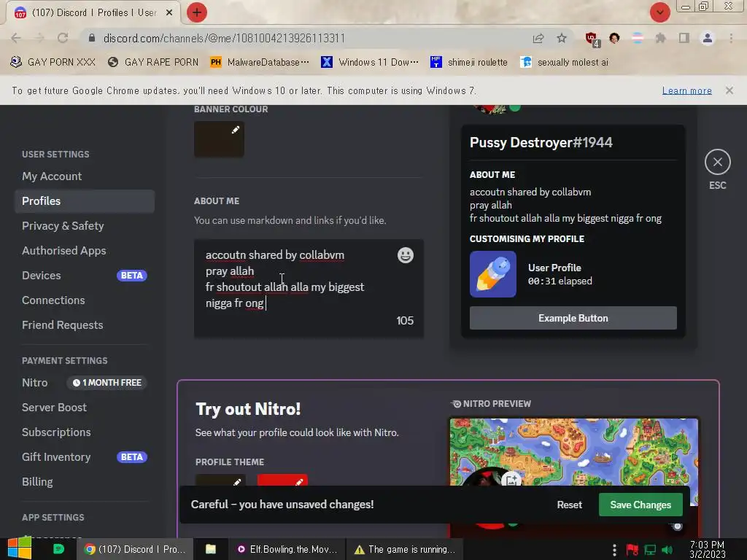747x560 pixels.
Task: Open the uBlock Origin extension icon
Action: (592, 39)
